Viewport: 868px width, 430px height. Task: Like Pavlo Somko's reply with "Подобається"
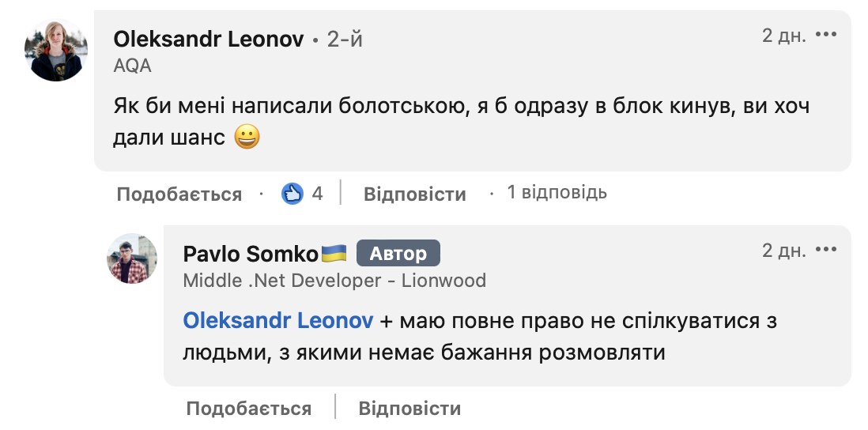coord(248,409)
